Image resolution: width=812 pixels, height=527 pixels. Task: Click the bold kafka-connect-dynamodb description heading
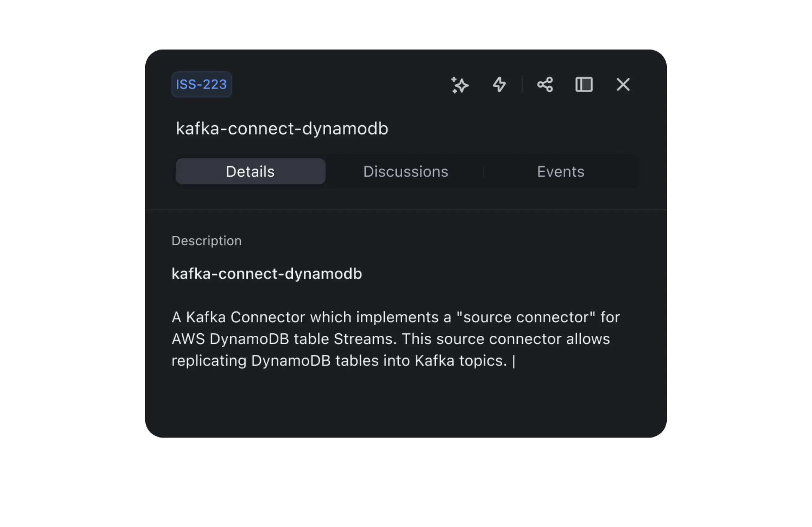266,274
